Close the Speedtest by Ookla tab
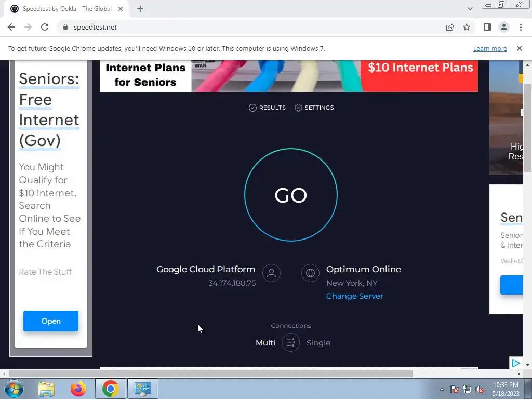 click(x=121, y=9)
